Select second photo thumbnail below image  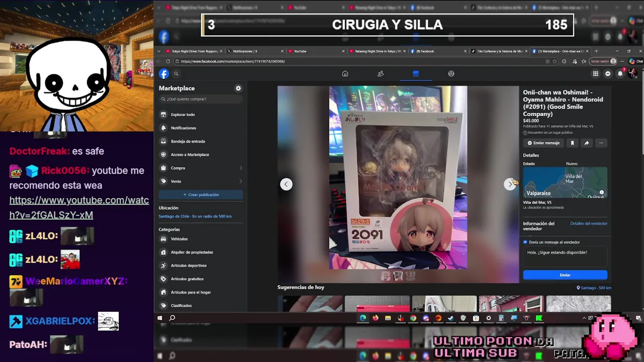(x=398, y=276)
